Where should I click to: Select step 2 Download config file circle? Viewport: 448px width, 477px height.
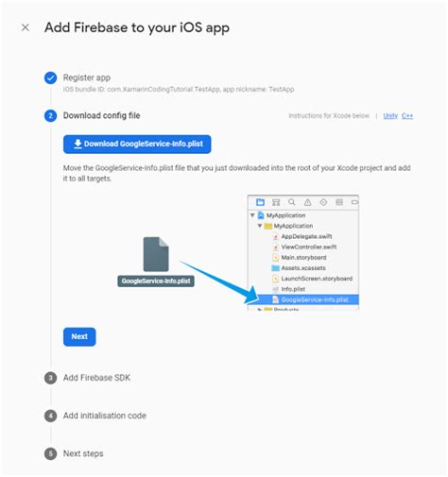click(x=50, y=116)
